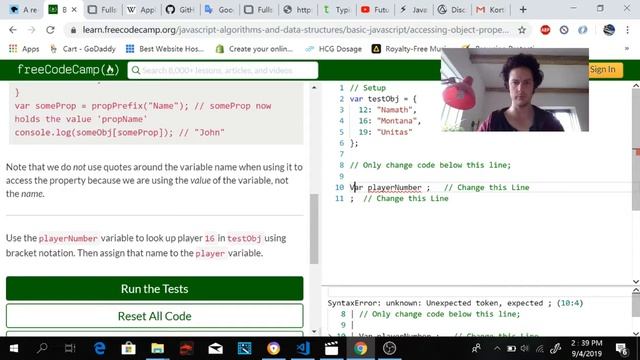Switch to the YouTube tab labeled Futu
Viewport: 640px width, 360px height.
(x=374, y=9)
